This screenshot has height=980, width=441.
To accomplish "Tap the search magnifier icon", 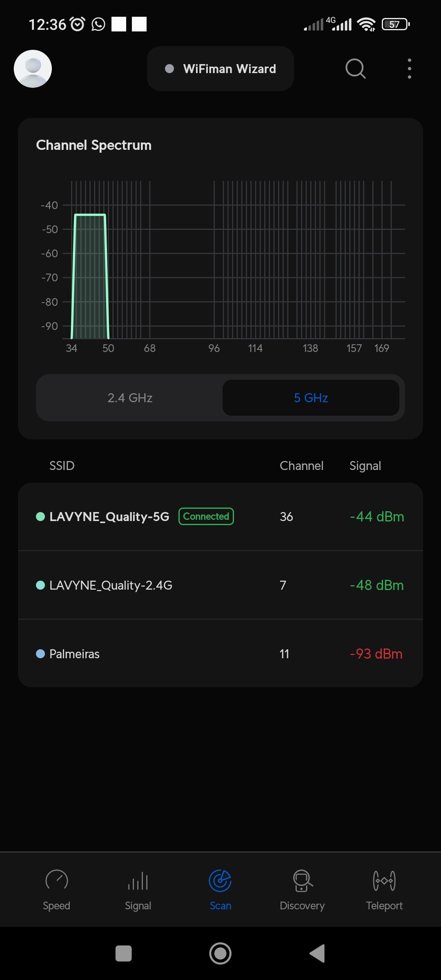I will tap(355, 69).
